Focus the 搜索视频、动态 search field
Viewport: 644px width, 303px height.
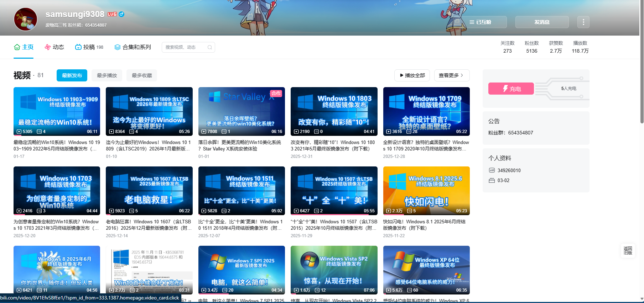click(188, 47)
